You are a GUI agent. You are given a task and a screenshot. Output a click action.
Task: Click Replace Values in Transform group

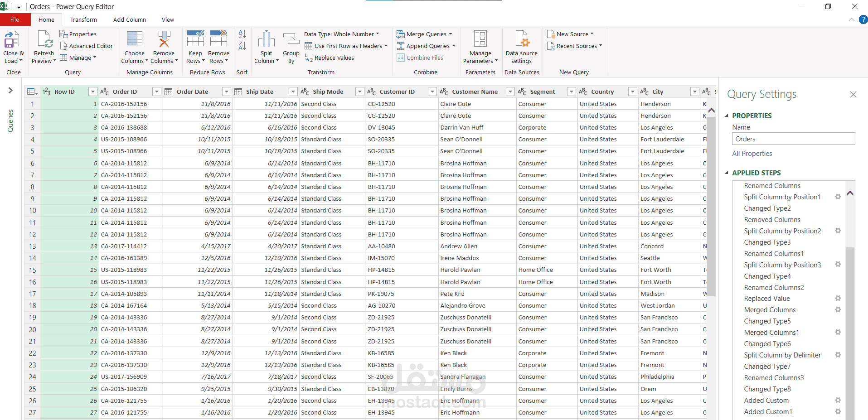pos(330,58)
